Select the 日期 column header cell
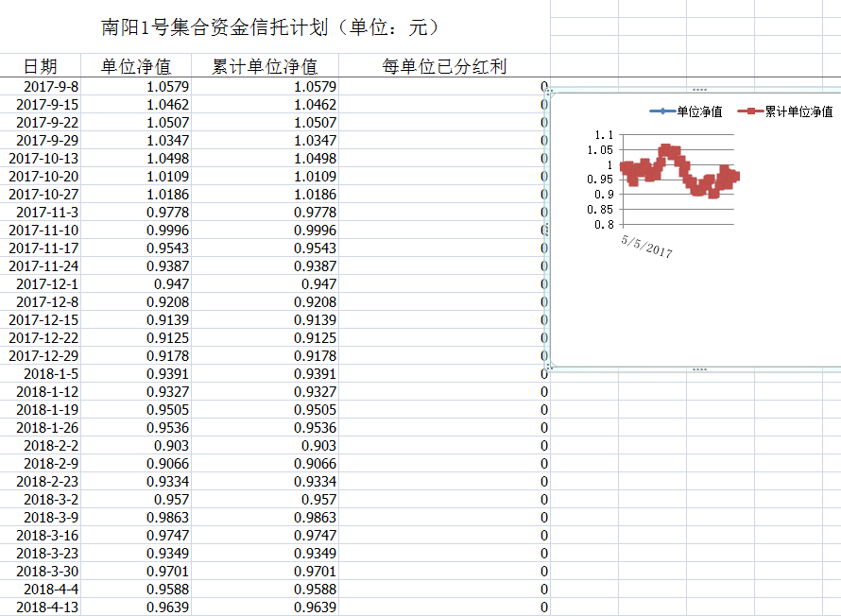 tap(40, 66)
